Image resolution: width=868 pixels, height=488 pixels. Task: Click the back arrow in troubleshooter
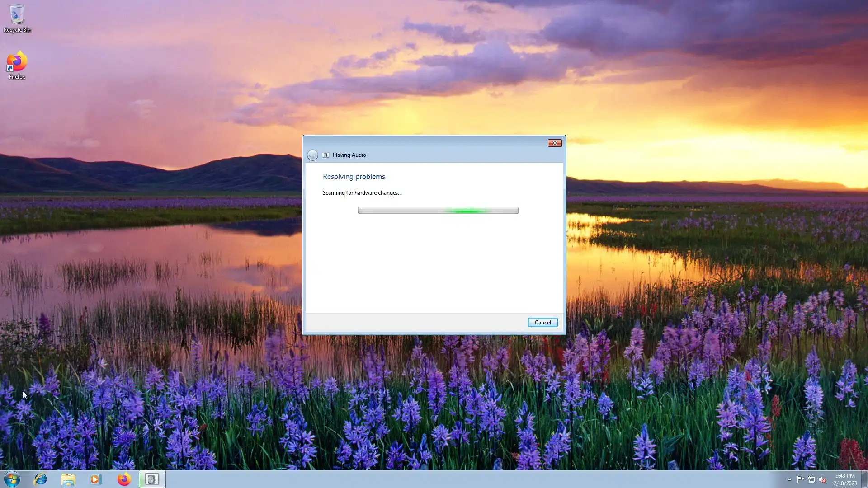coord(312,155)
